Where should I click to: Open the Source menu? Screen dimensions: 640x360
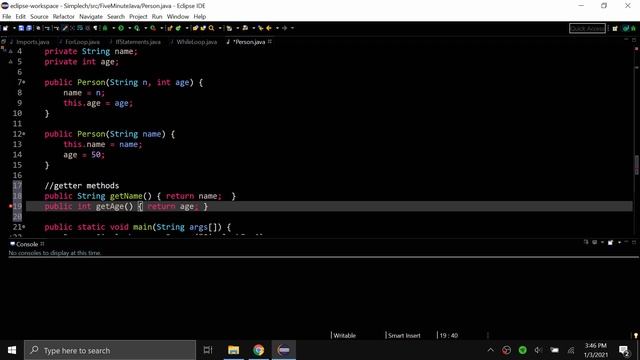[39, 17]
